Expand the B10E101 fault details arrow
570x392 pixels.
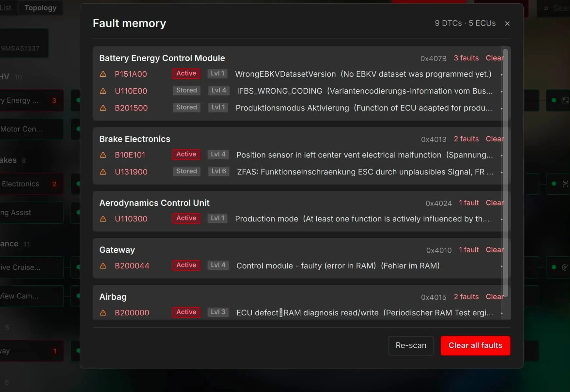(x=501, y=156)
